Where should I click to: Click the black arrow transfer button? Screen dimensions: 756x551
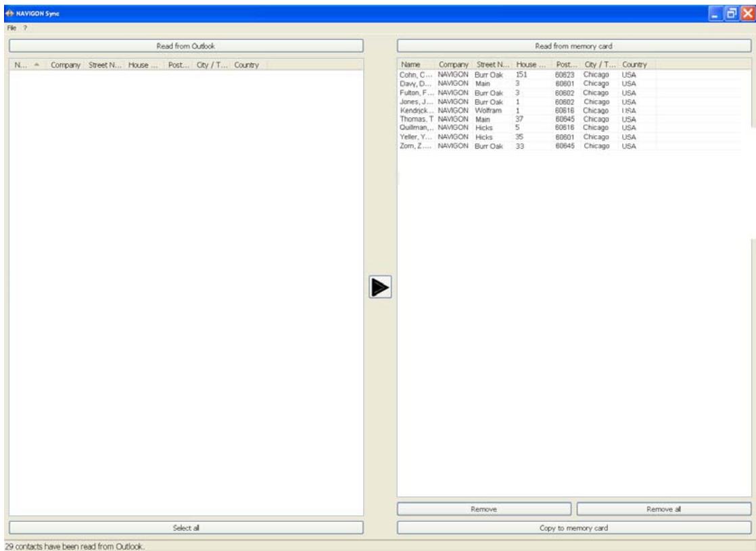point(380,287)
